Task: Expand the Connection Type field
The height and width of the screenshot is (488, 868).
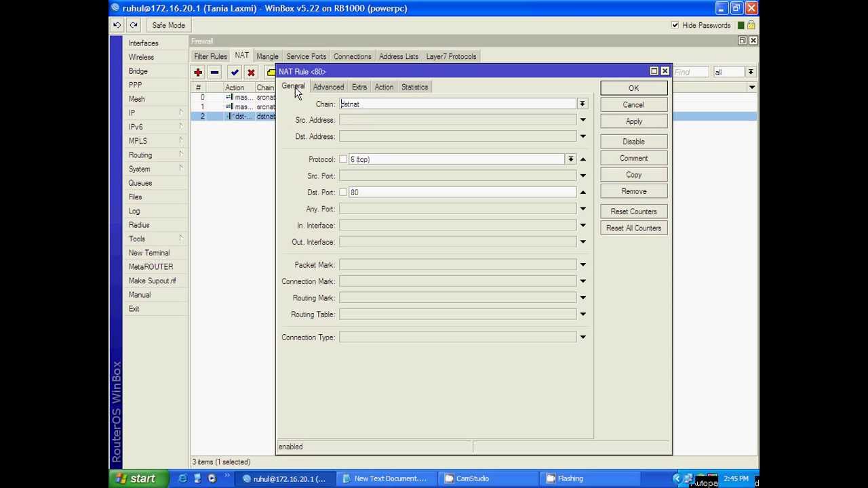Action: [583, 337]
